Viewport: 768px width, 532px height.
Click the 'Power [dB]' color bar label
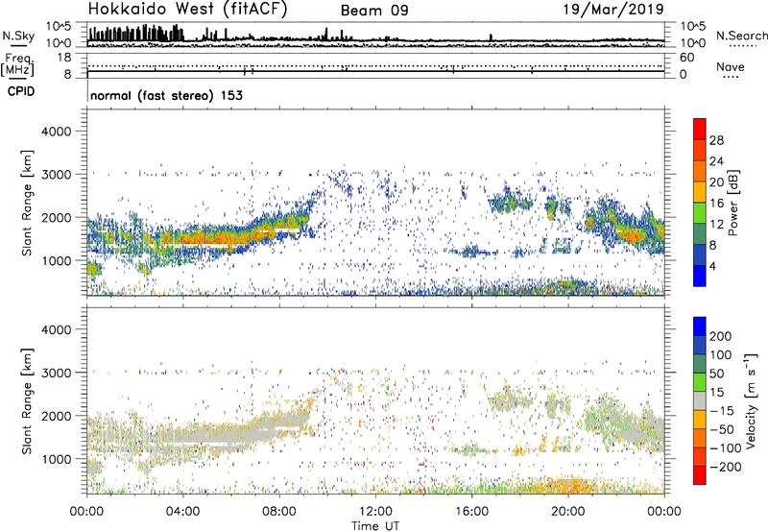tap(732, 203)
